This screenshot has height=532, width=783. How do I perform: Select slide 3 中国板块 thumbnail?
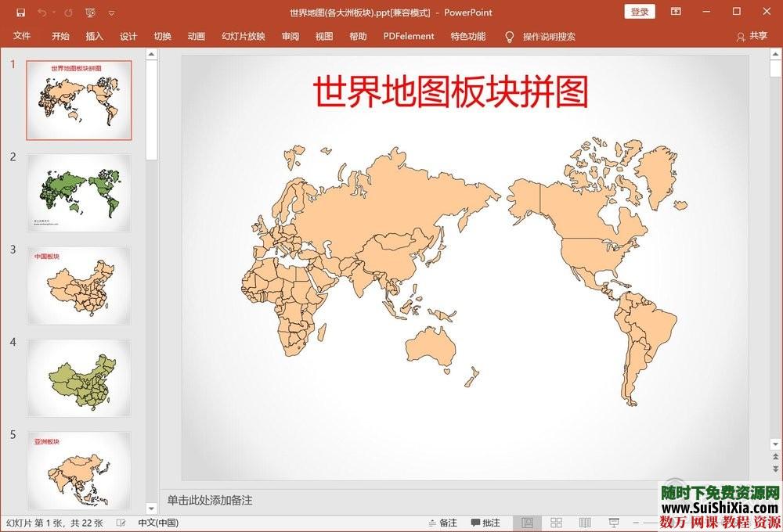(78, 286)
